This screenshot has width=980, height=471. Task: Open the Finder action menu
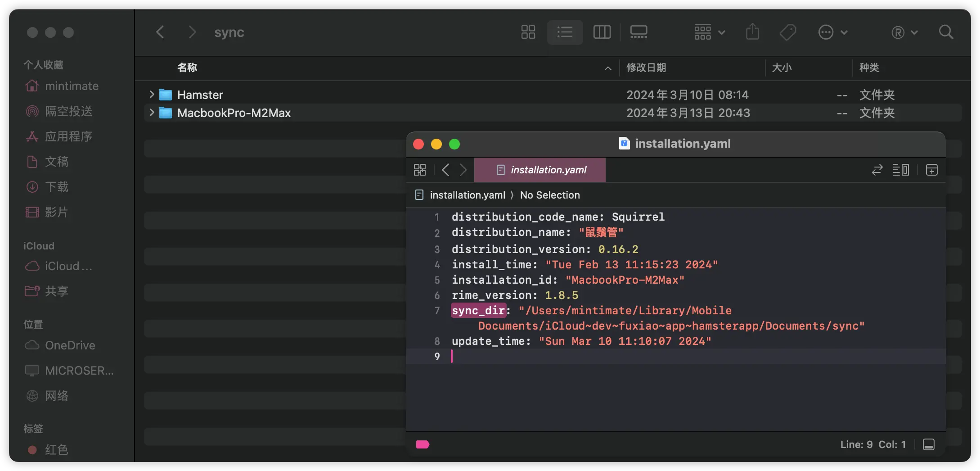tap(832, 32)
